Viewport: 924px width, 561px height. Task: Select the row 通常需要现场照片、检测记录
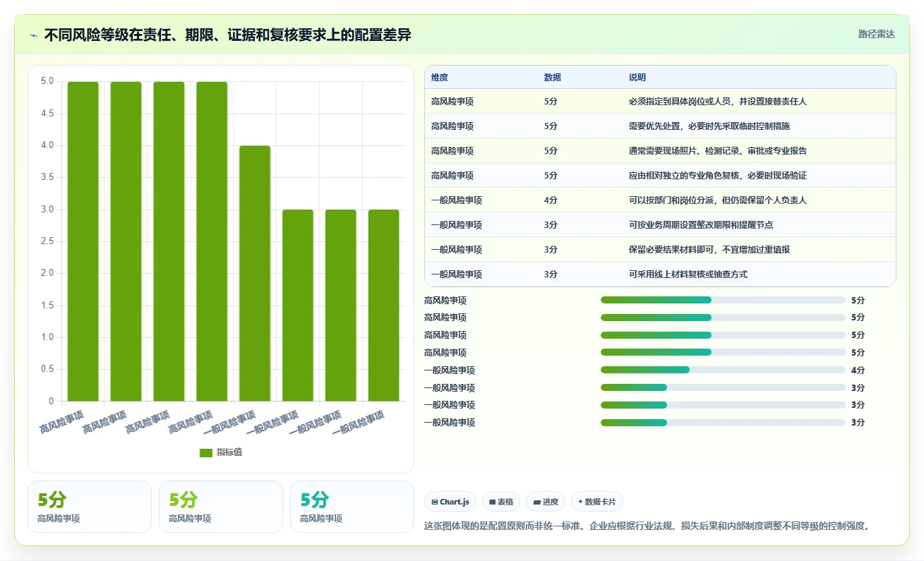click(x=660, y=150)
